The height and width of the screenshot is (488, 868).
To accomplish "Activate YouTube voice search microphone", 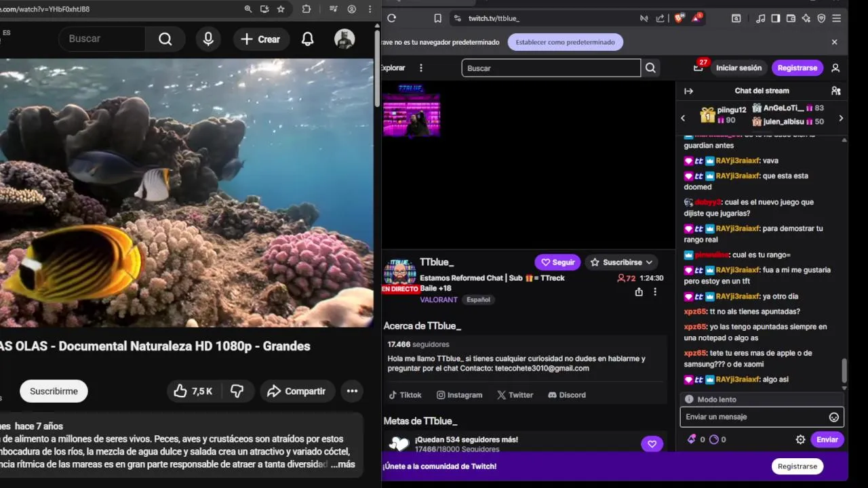I will (208, 39).
